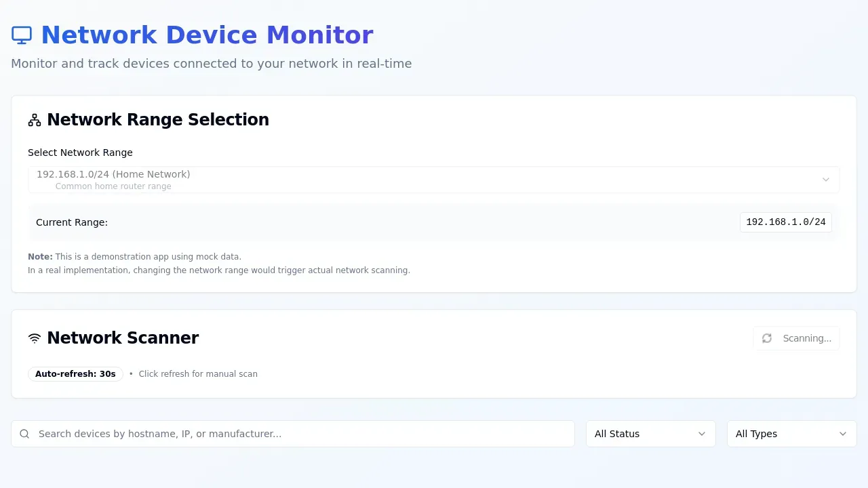
Task: Click the Network Scanner section heading
Action: 122,338
